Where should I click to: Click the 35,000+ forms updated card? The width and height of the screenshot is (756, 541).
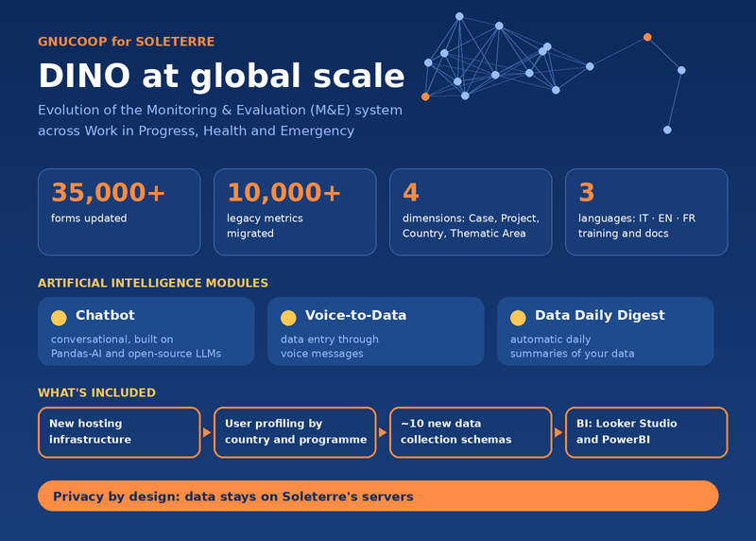click(119, 212)
